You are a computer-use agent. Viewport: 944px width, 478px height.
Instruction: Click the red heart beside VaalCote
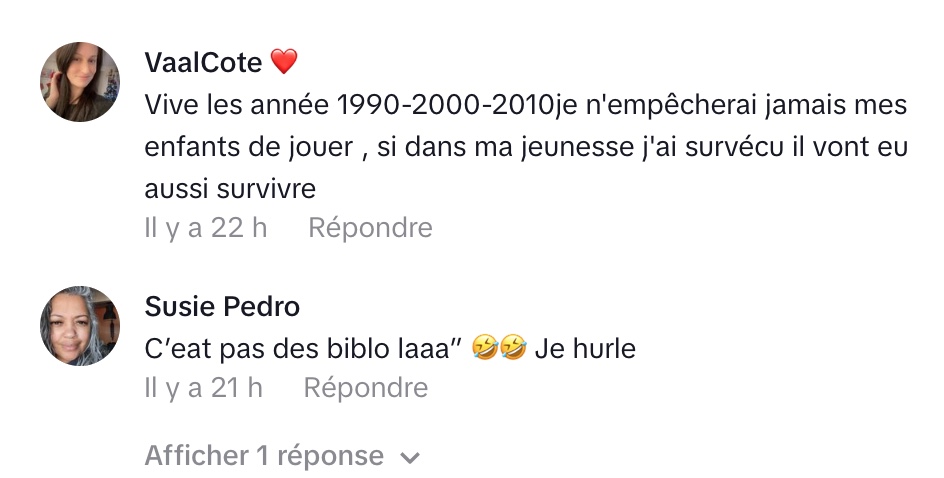(284, 62)
